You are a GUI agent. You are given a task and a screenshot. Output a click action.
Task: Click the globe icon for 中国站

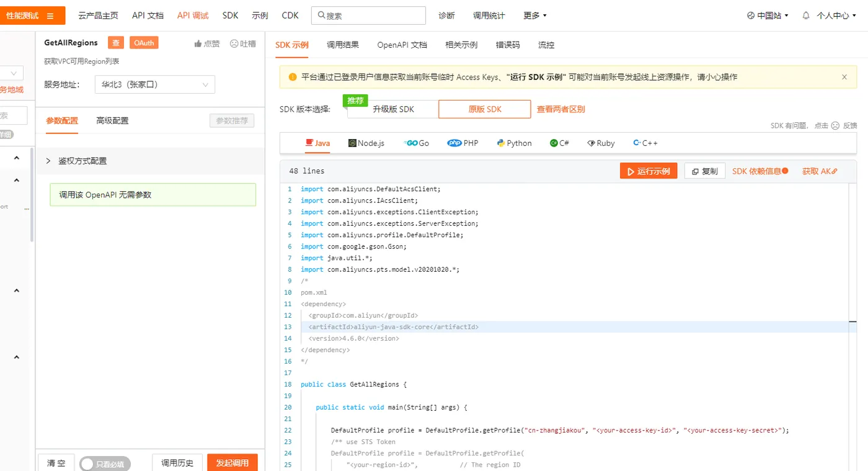point(751,16)
